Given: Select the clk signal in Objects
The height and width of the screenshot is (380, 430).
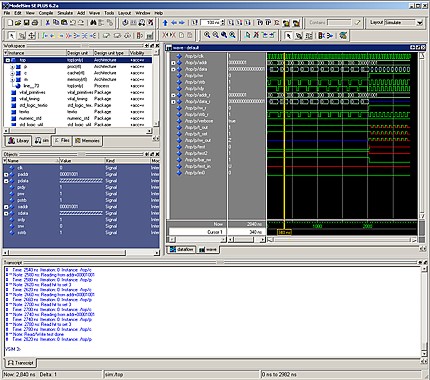Looking at the screenshot, I should 81,168.
